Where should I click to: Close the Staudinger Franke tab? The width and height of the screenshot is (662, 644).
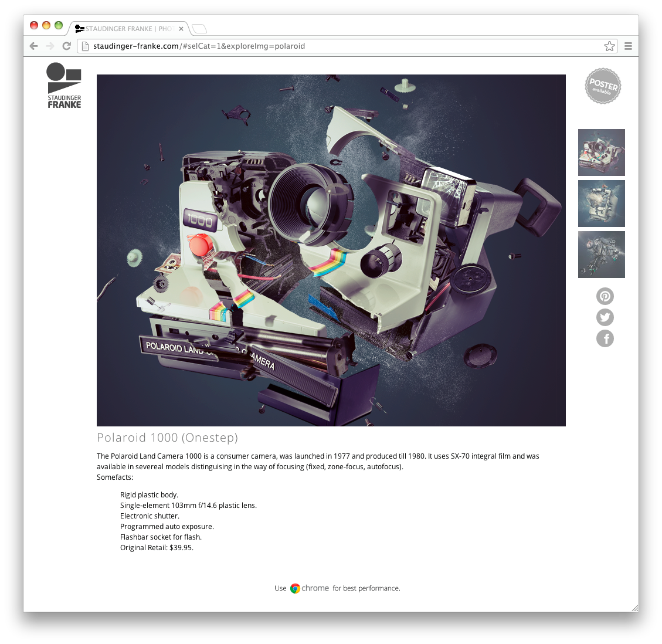pyautogui.click(x=181, y=29)
